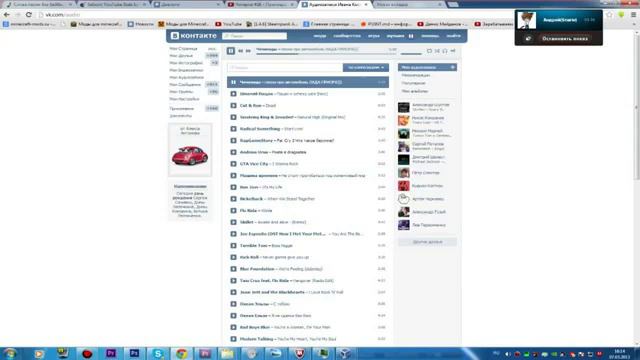The image size is (640, 360).
Task: Play the Skillet track
Action: pos(233,222)
